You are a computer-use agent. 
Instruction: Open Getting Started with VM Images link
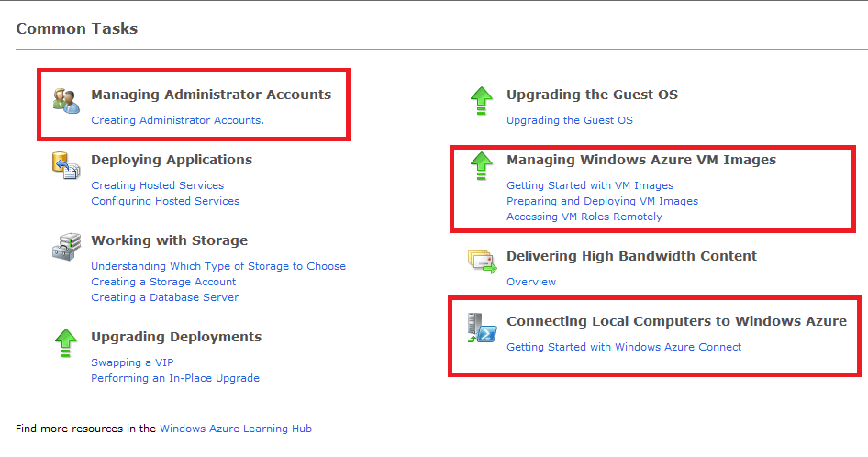coord(590,185)
